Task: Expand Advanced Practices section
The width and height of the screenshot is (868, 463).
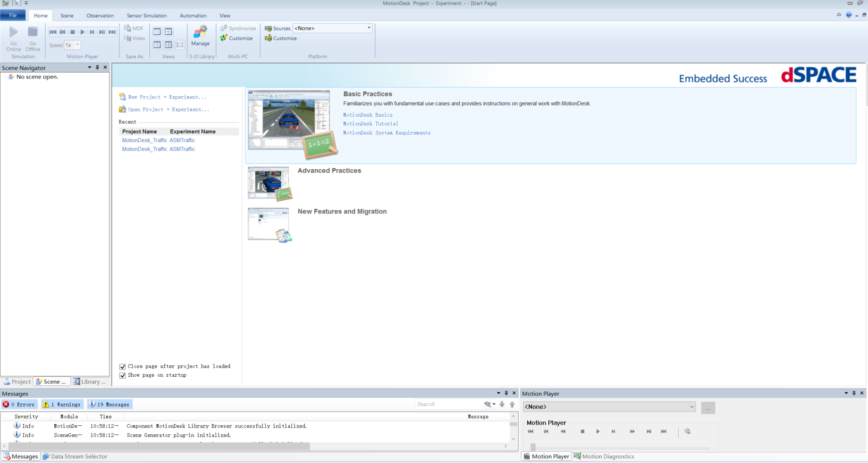Action: pos(329,171)
